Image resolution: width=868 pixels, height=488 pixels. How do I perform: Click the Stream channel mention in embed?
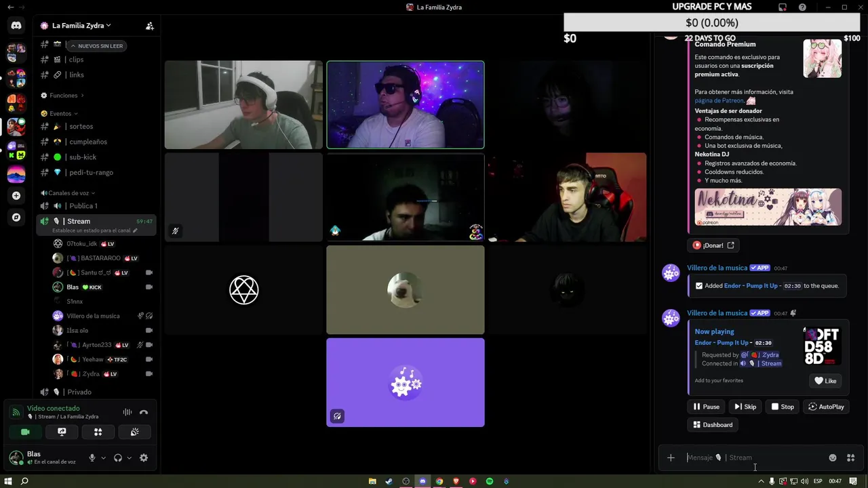(760, 363)
